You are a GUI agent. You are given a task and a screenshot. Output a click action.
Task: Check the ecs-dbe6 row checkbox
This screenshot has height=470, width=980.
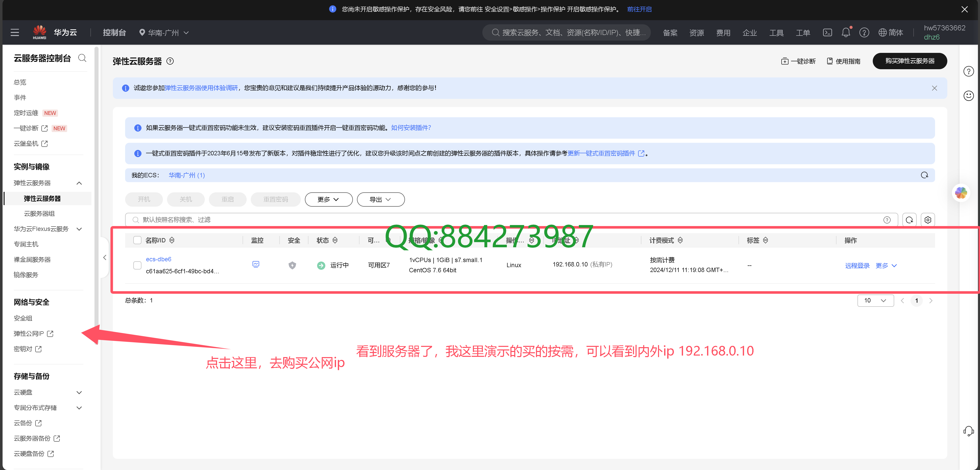[x=137, y=265]
